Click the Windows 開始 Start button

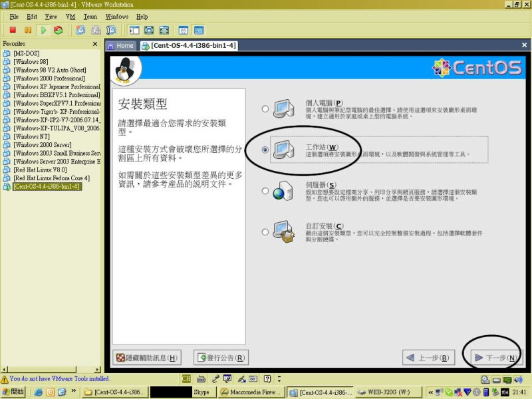[13, 392]
